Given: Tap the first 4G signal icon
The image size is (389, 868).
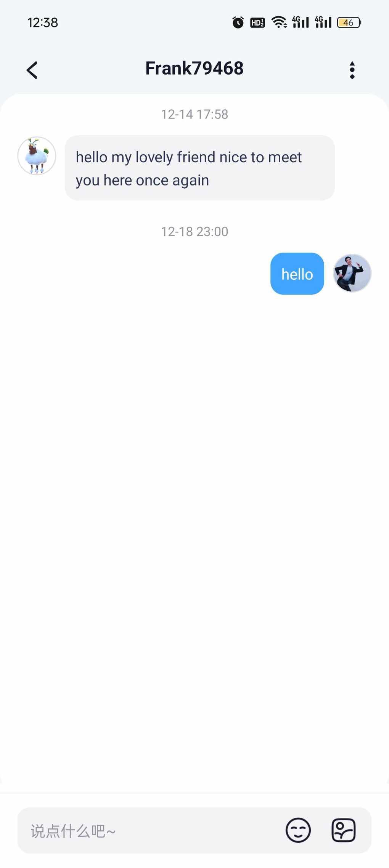Looking at the screenshot, I should click(301, 22).
